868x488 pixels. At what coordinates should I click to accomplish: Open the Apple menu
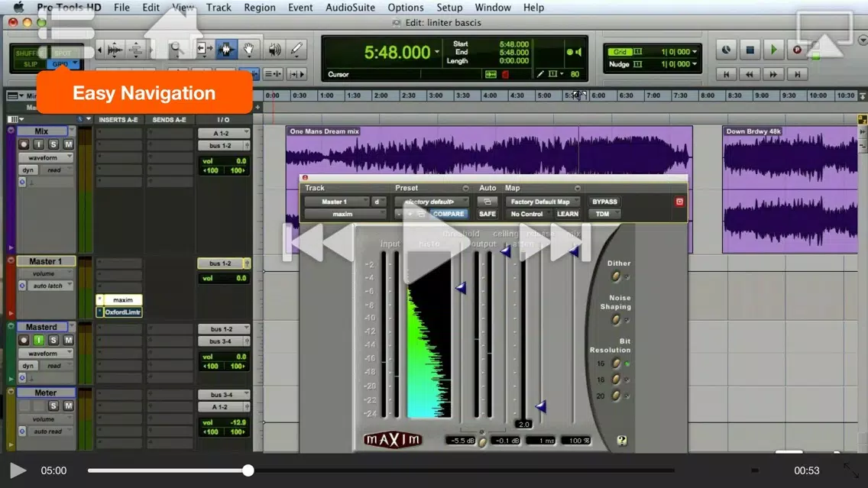pos(18,7)
